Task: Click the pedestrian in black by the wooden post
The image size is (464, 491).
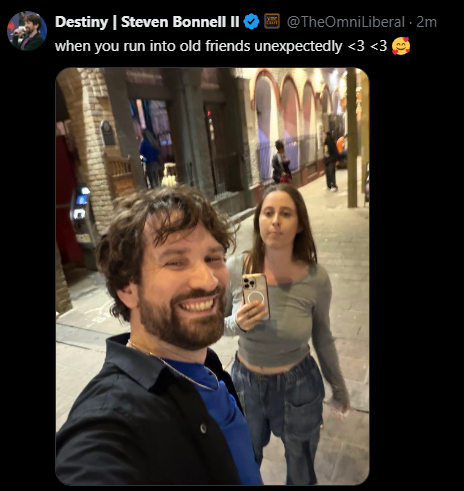Action: pos(331,162)
